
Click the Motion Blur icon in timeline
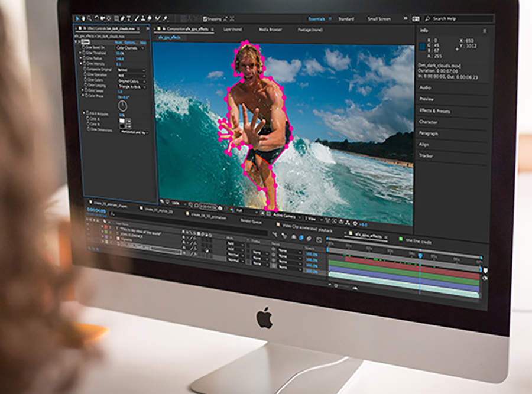click(309, 239)
